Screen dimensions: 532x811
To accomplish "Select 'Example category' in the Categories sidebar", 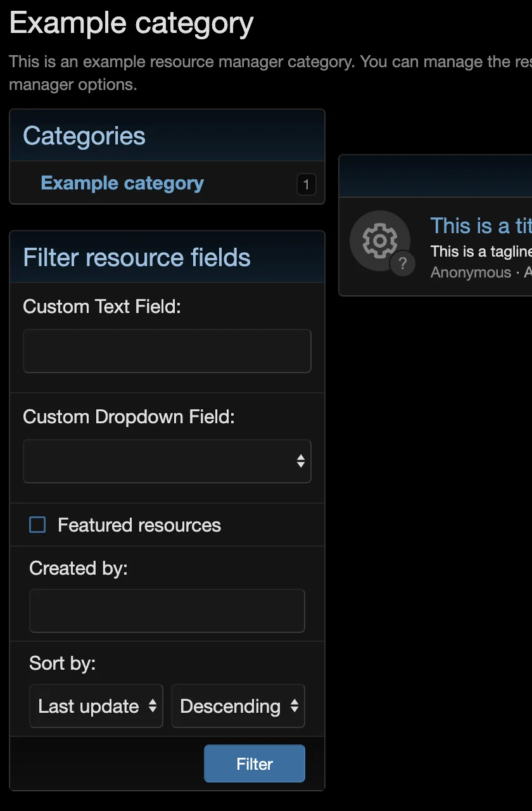I will point(122,182).
